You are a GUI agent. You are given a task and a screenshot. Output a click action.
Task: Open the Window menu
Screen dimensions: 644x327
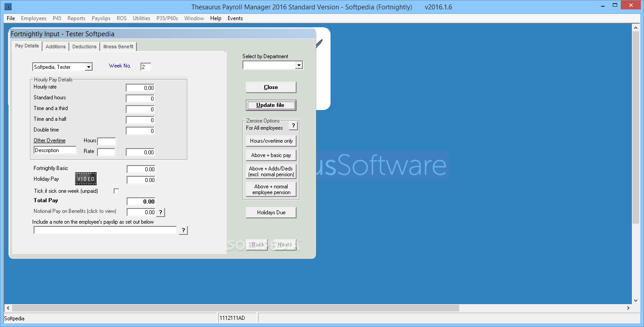click(x=194, y=18)
